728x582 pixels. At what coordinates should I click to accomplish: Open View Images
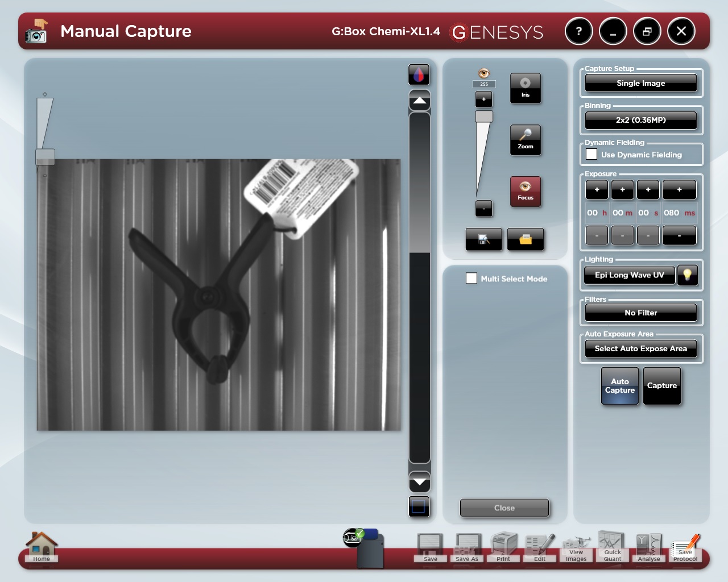[576, 548]
